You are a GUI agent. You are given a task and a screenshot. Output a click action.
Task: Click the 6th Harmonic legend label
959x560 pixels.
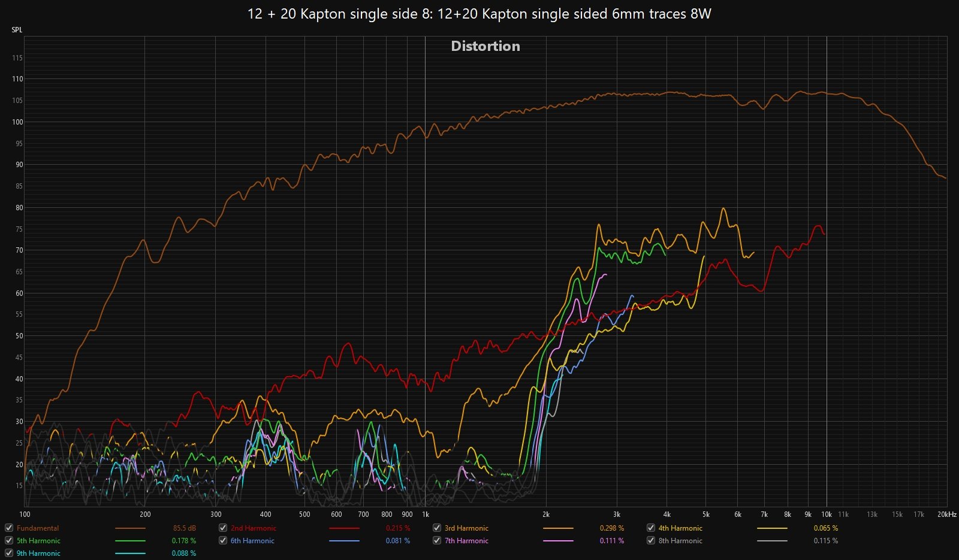click(x=252, y=541)
